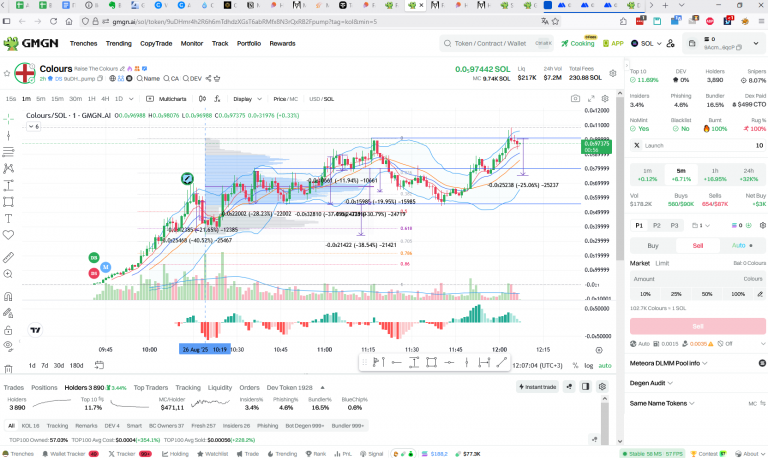
Task: Open the SOL chain selector
Action: click(x=646, y=44)
